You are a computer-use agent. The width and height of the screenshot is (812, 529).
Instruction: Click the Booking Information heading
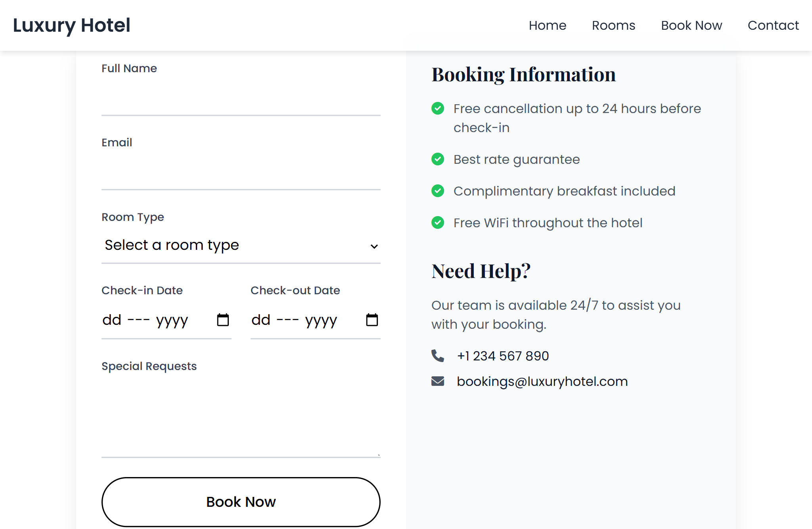pos(523,75)
